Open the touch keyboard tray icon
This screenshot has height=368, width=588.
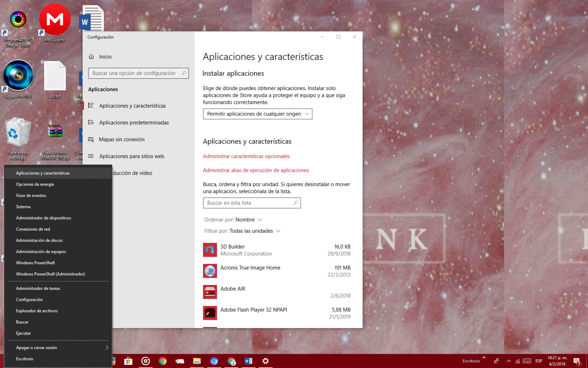point(527,361)
